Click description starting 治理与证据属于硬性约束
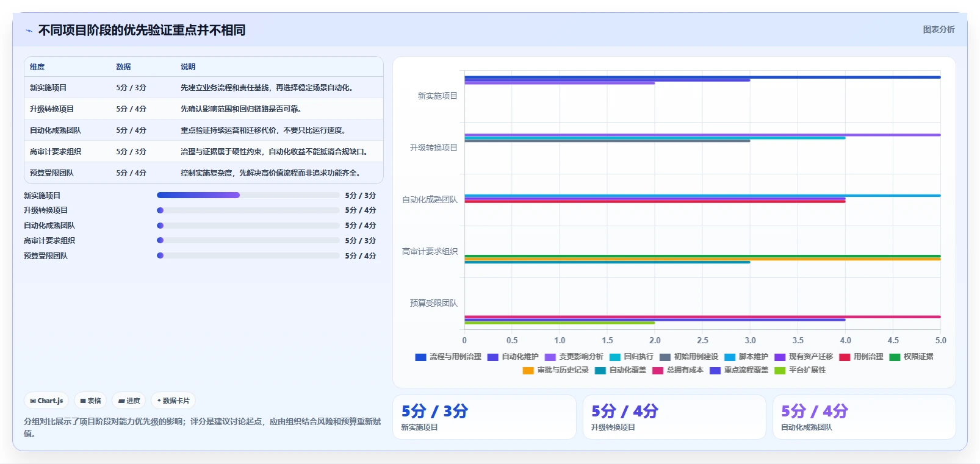 [x=275, y=152]
